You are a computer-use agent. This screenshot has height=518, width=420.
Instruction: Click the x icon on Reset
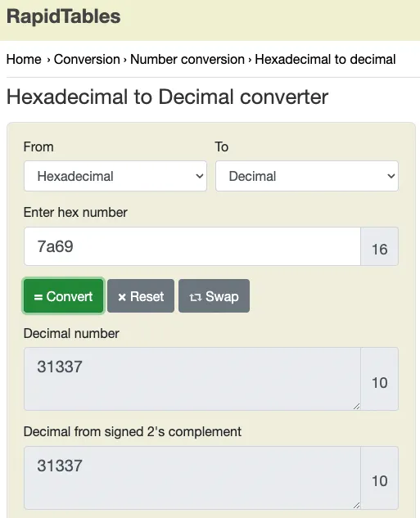pos(122,297)
